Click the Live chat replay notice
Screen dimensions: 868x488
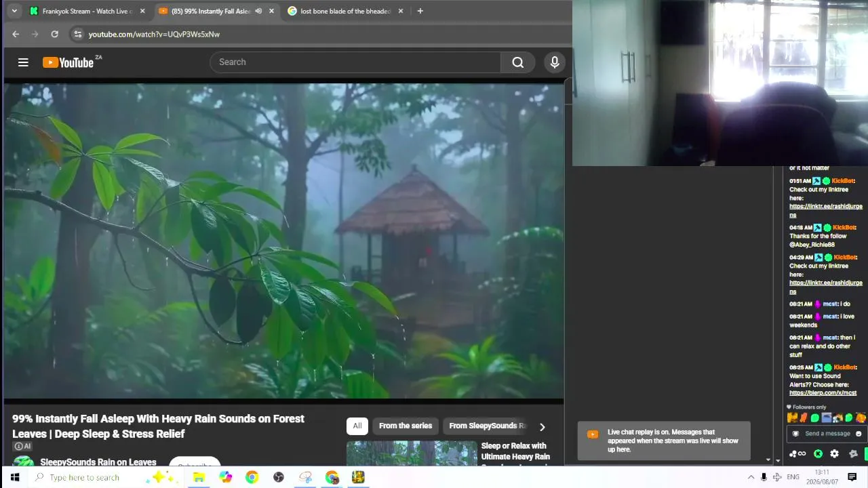point(664,441)
